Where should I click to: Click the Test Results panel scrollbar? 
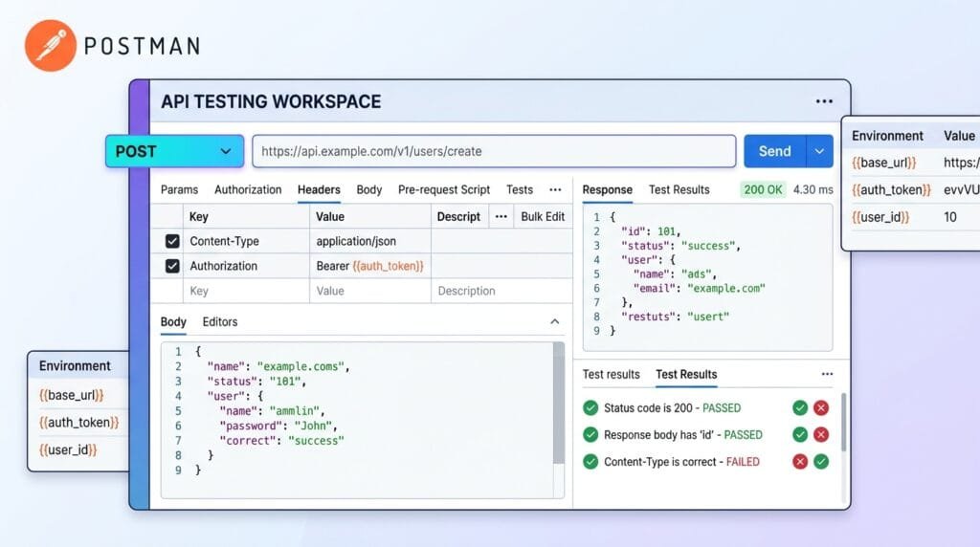tap(844, 422)
